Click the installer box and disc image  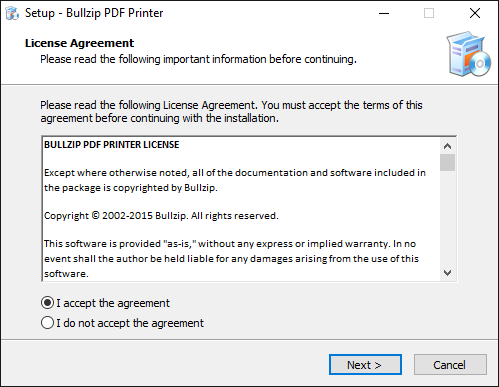point(469,54)
